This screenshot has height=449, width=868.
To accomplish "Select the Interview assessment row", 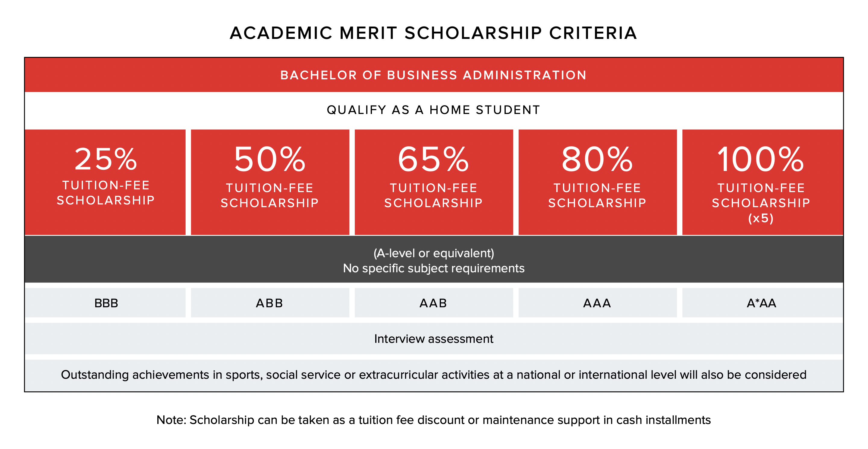I will tap(433, 339).
